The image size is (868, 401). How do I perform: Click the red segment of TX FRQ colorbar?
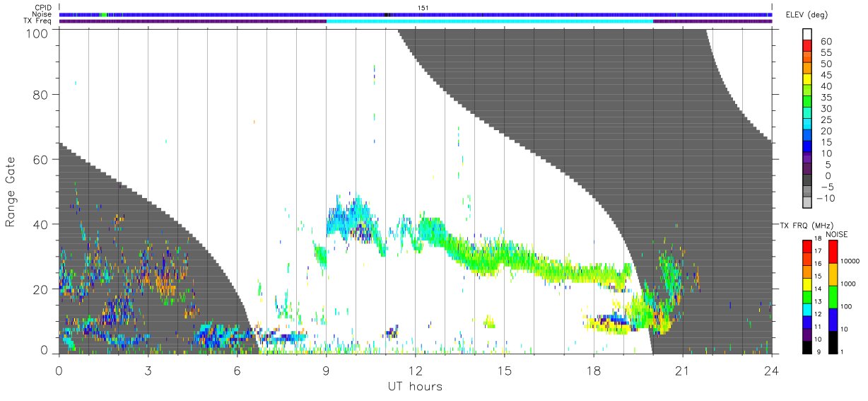pos(807,246)
